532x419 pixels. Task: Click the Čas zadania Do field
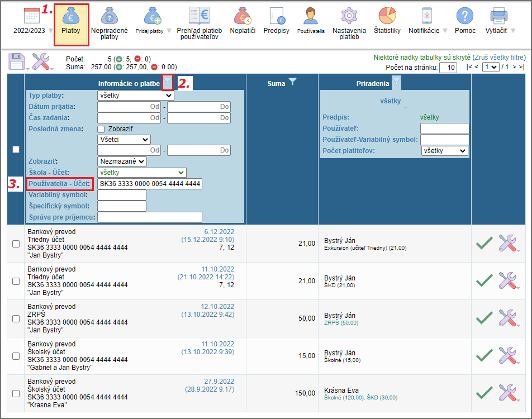coord(199,118)
